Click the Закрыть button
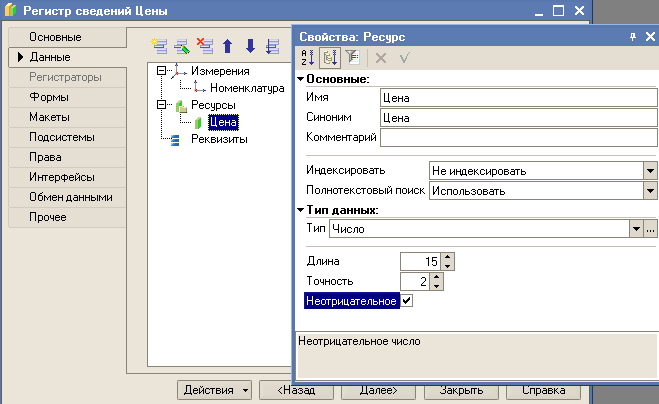Screen dimensions: 659x404 click(x=461, y=391)
